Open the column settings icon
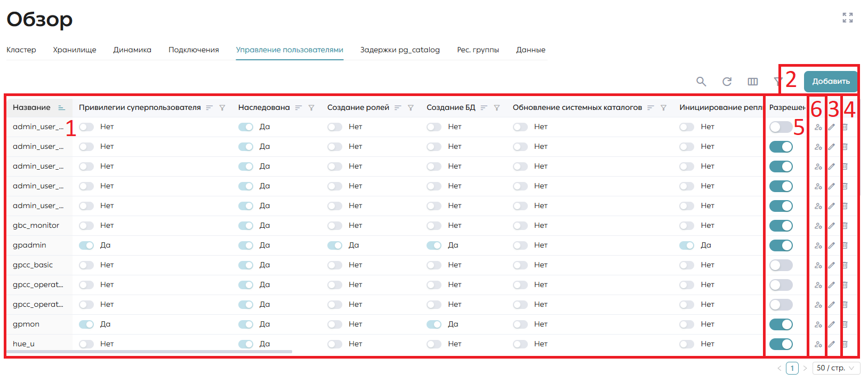Screen dimensions: 868x381 click(x=753, y=82)
